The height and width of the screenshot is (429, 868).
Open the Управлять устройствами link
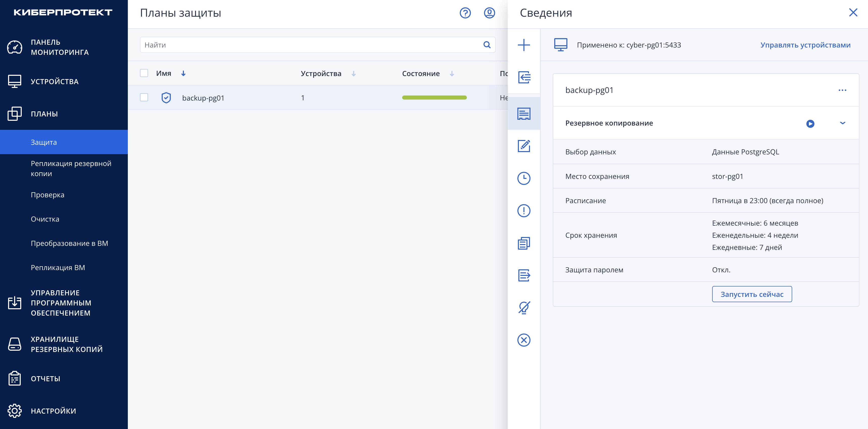tap(805, 45)
